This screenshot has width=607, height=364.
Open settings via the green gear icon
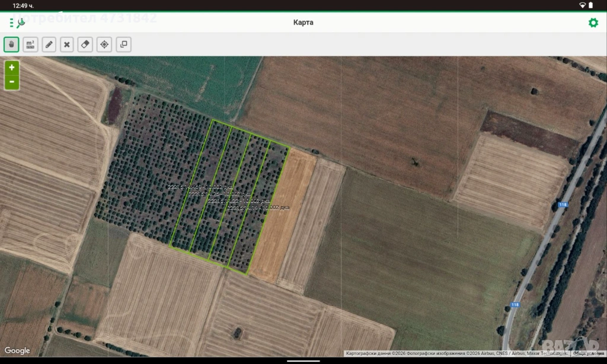(593, 23)
